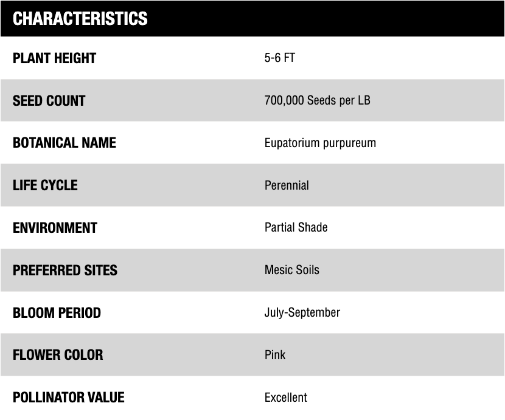This screenshot has height=420, width=505.
Task: Click the ENVIRONMENT label
Action: [x=55, y=228]
